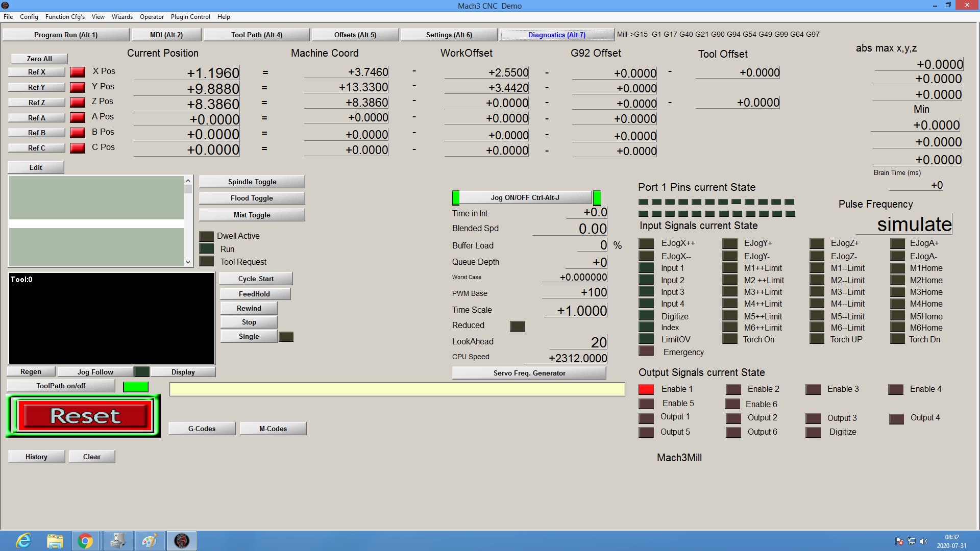Click the G-code list scroll down arrow

pos(188,262)
